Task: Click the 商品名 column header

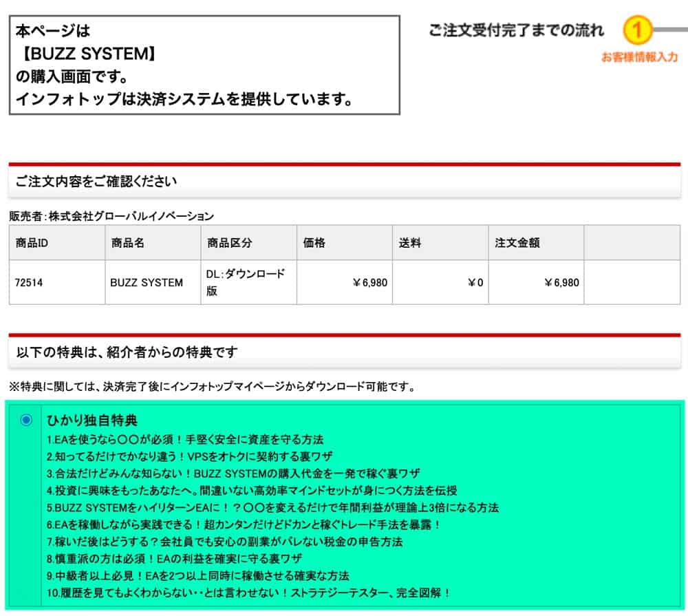Action: (x=153, y=243)
